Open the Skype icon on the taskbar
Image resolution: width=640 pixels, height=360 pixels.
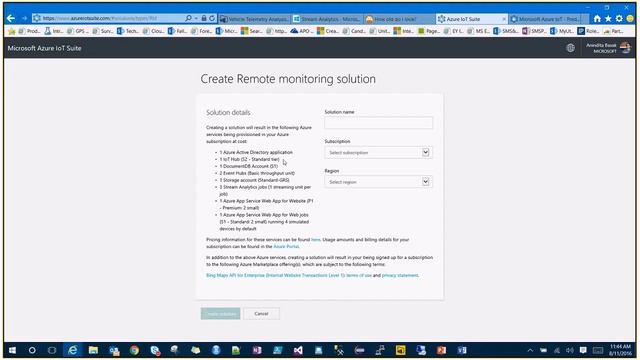click(x=155, y=350)
